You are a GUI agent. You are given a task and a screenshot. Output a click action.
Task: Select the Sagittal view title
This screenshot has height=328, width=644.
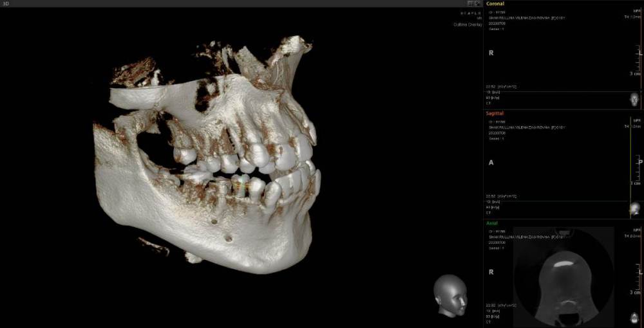[495, 113]
